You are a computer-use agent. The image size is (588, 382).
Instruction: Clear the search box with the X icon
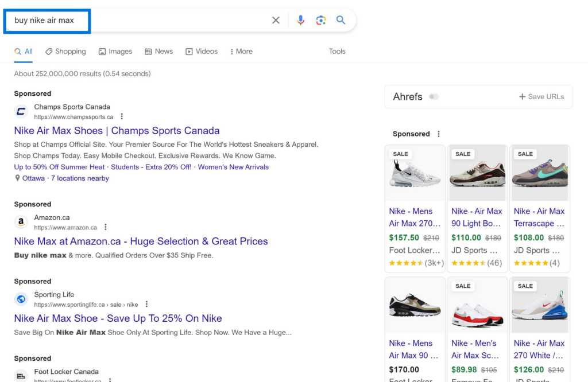pyautogui.click(x=276, y=20)
